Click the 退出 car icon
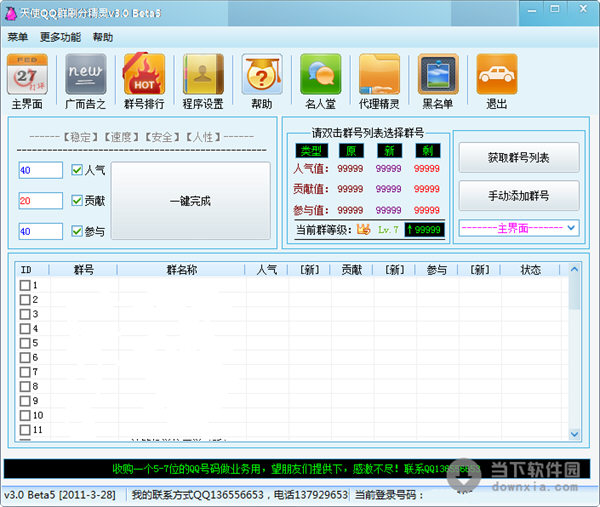 [497, 74]
